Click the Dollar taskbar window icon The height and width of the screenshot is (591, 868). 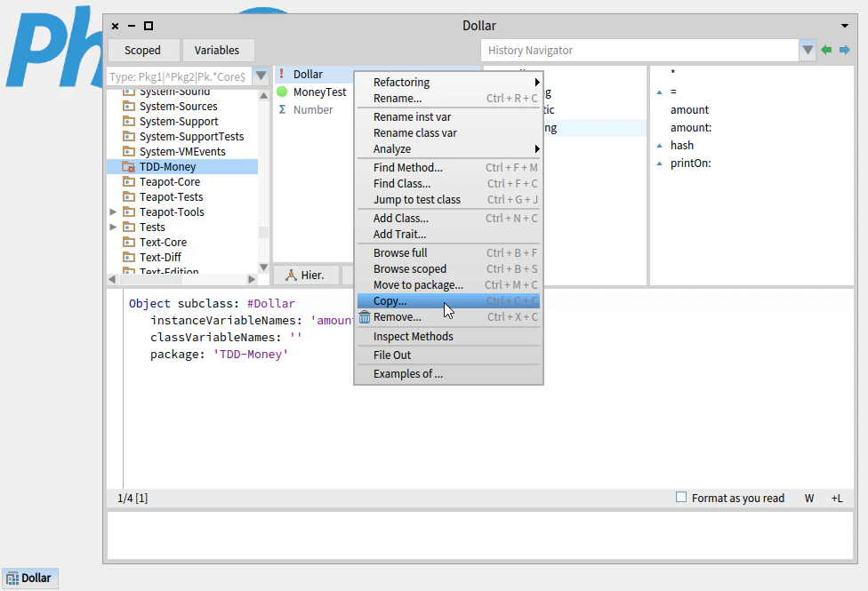(12, 579)
